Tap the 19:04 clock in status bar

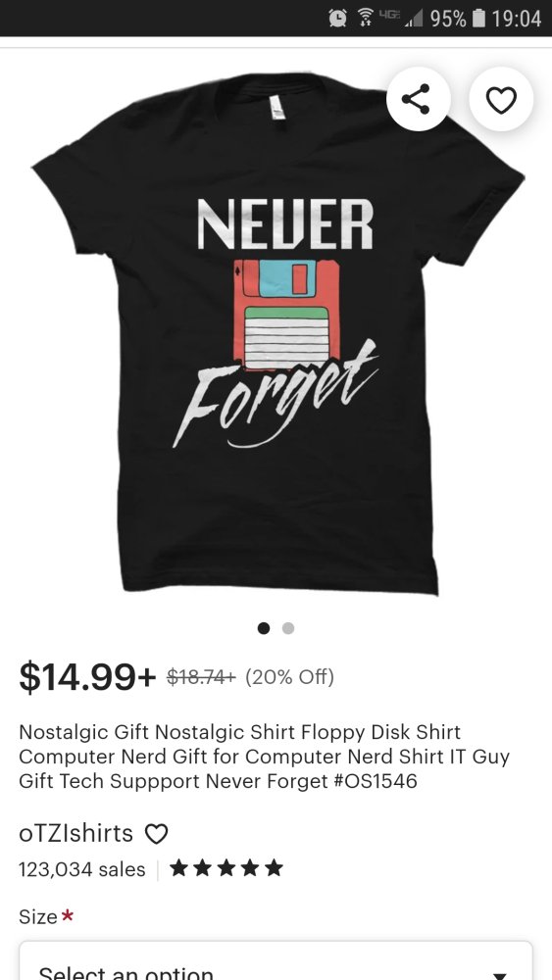click(517, 19)
